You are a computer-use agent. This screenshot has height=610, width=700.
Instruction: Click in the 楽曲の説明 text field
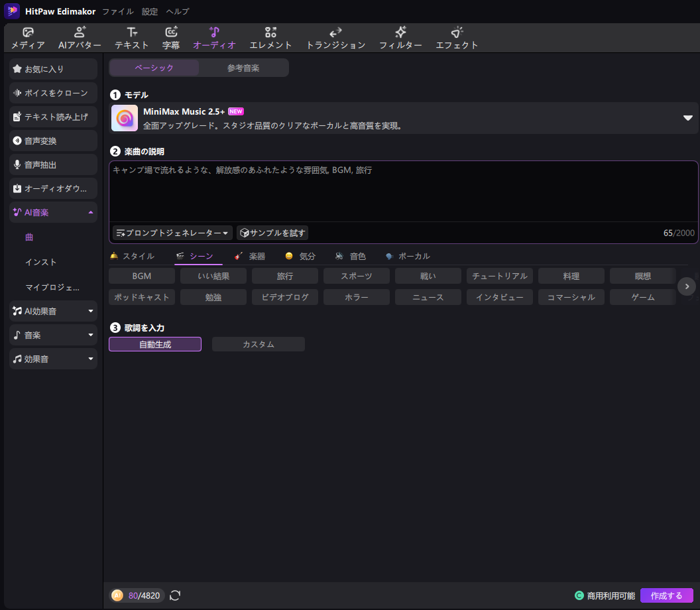click(x=404, y=191)
